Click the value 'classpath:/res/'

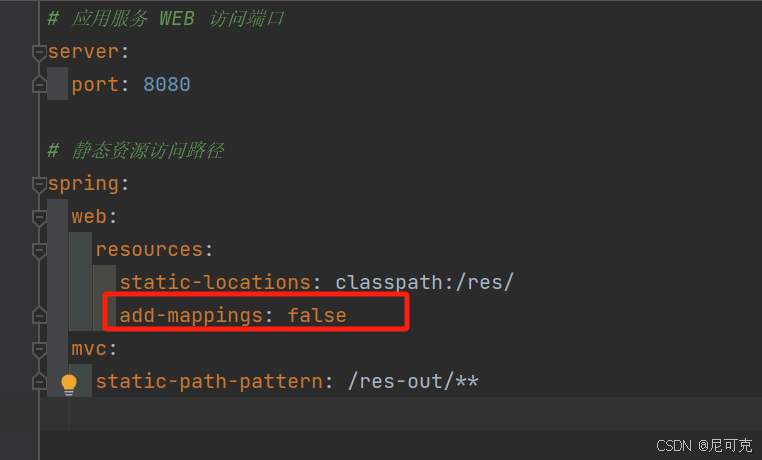click(x=424, y=282)
